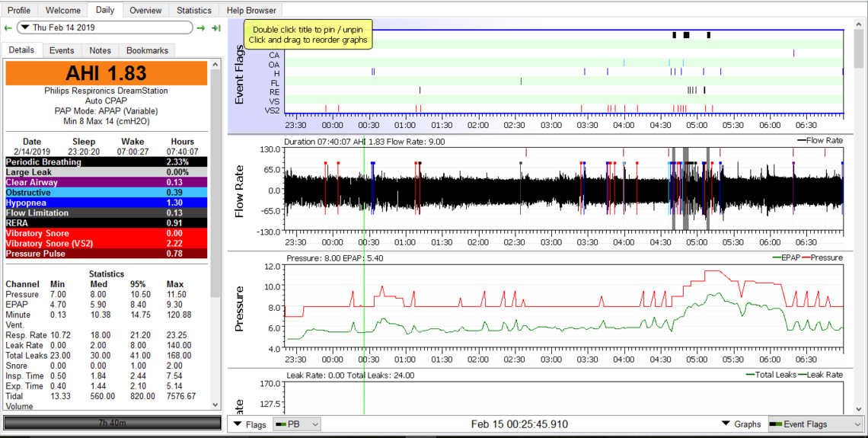Click the Large Leak row
The width and height of the screenshot is (868, 438).
107,172
